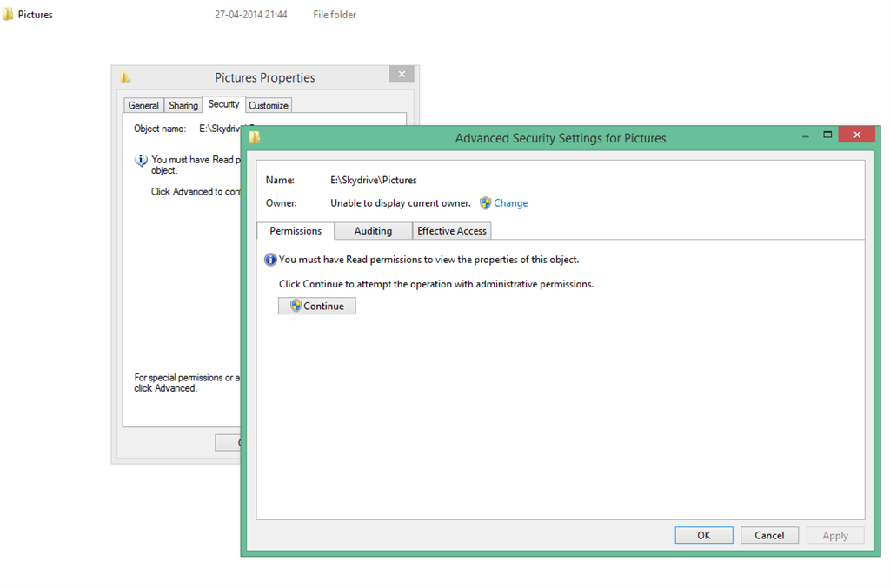Click Cancel in Advanced Security Settings
The image size is (890, 588).
(x=769, y=535)
